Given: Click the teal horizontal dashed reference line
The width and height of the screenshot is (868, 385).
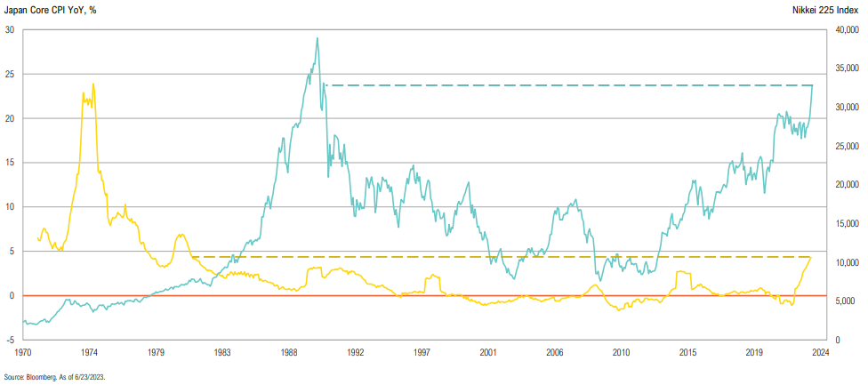Looking at the screenshot, I should [x=569, y=85].
